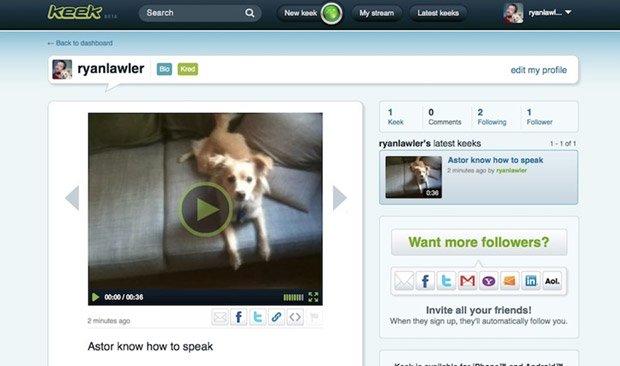Open embed code with angle brackets icon

(x=295, y=317)
